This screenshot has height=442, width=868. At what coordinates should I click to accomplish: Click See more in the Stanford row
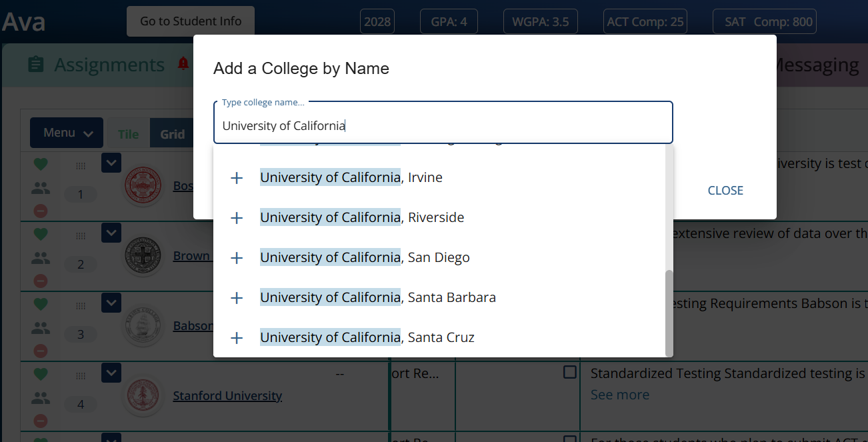(x=620, y=395)
